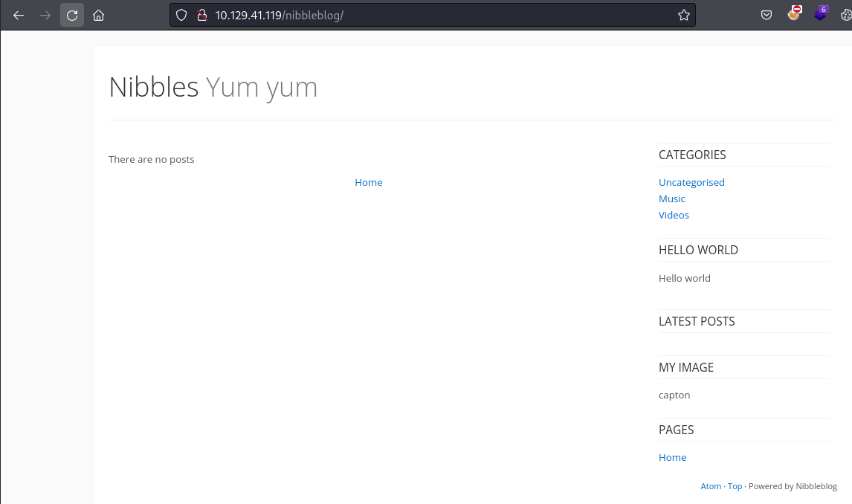Reload the current page
Viewport: 852px width, 504px height.
(72, 15)
